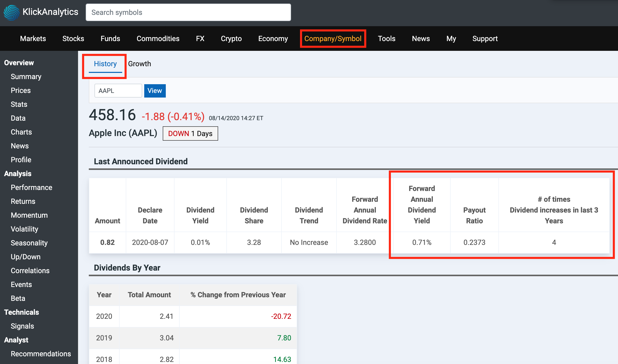The image size is (618, 364).
Task: Open Performance in the sidebar
Action: [x=32, y=187]
